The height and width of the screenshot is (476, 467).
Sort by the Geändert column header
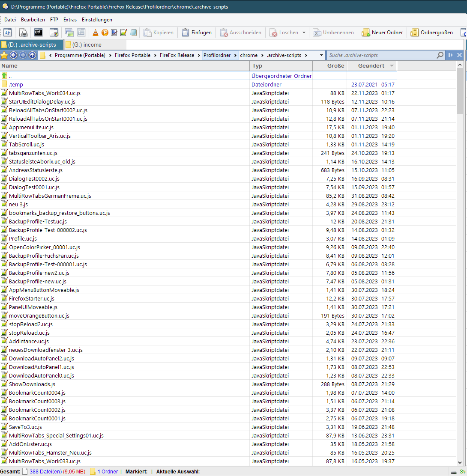click(x=371, y=66)
